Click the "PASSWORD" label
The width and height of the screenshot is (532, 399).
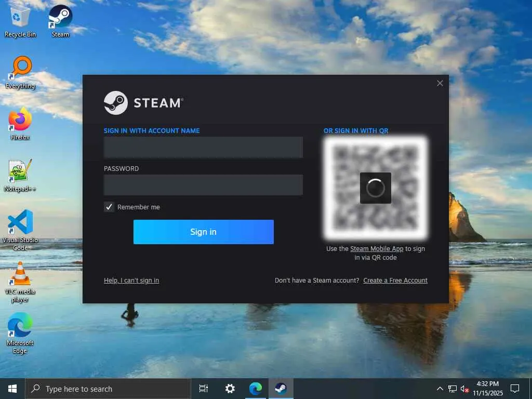click(x=121, y=169)
